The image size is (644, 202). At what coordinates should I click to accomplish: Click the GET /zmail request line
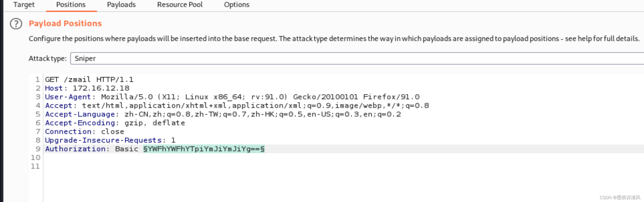coord(89,80)
